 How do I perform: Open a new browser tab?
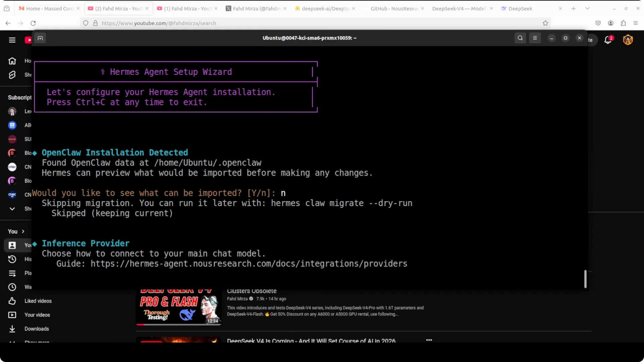574,8
